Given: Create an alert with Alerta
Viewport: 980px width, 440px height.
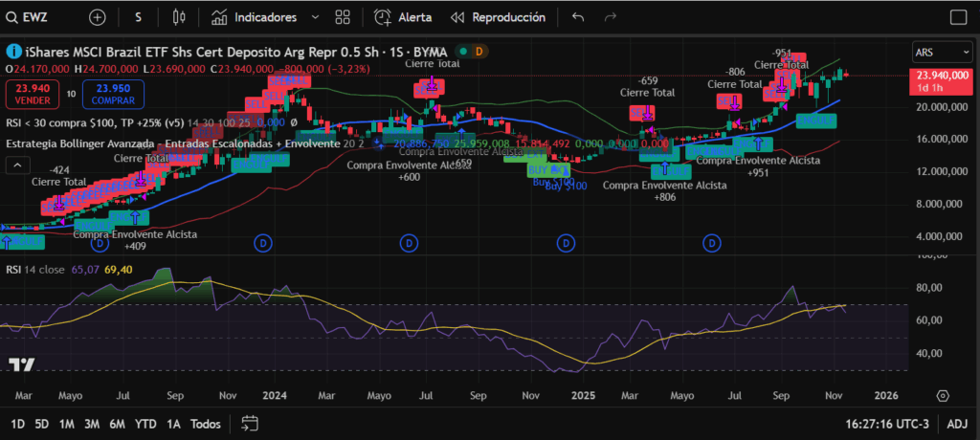Looking at the screenshot, I should 404,17.
